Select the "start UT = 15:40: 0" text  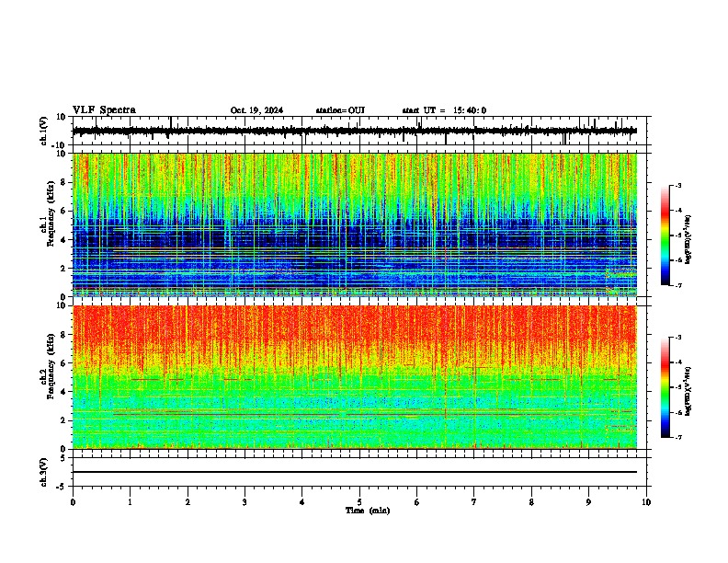[x=444, y=110]
